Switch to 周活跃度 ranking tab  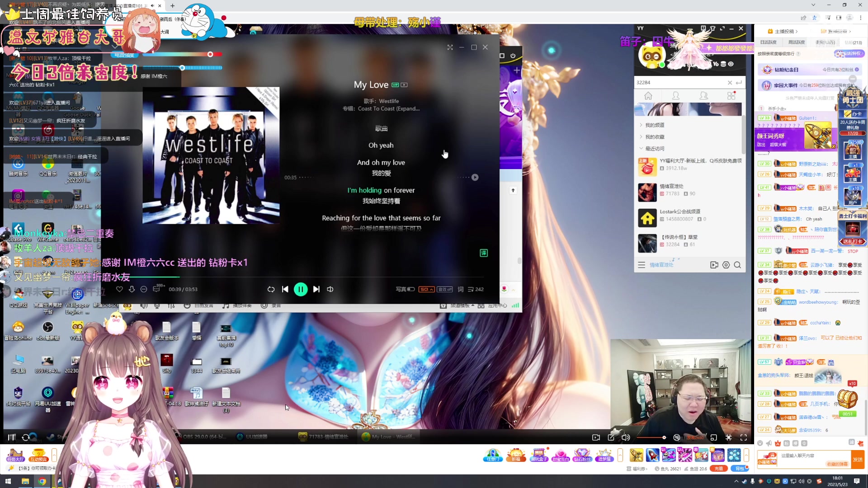797,42
